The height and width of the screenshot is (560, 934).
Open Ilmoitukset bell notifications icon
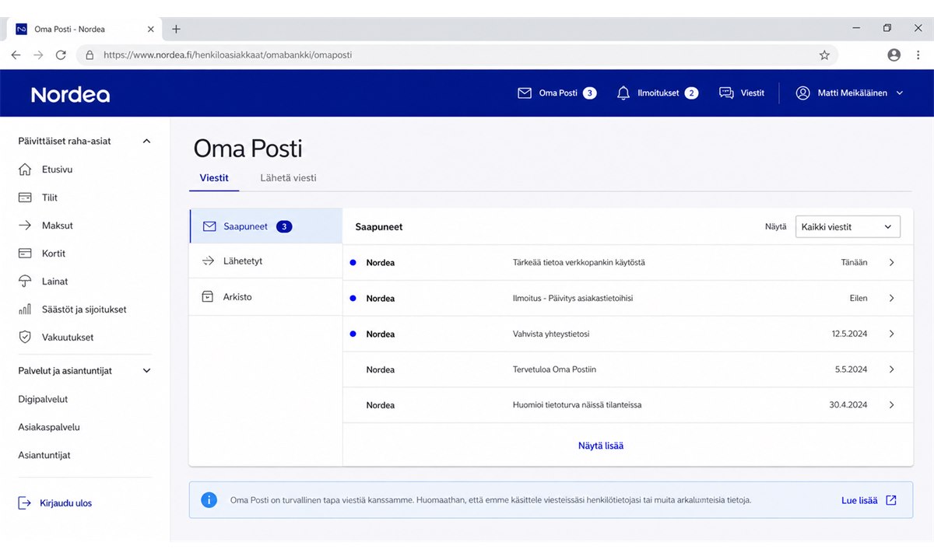(x=623, y=93)
